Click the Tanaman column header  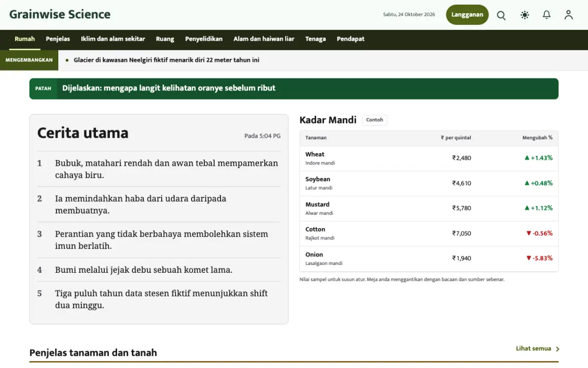[x=316, y=138]
